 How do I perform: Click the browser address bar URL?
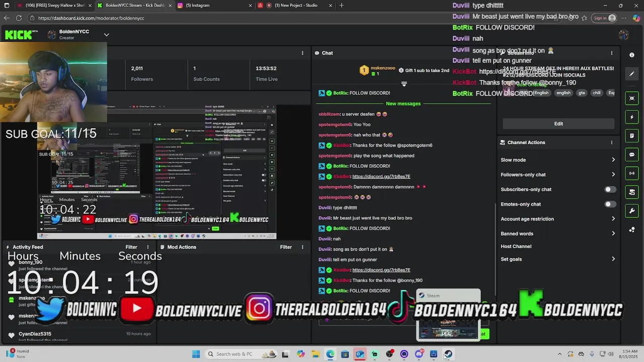click(x=91, y=18)
